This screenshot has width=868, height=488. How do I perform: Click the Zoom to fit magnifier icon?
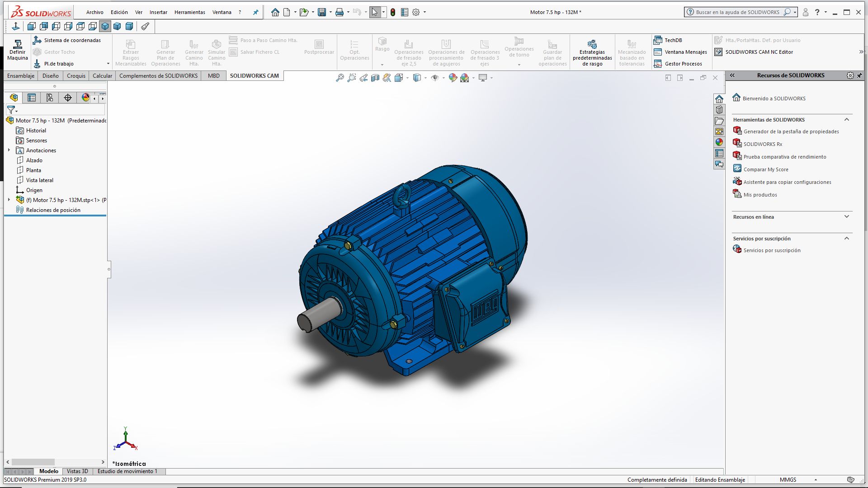[340, 78]
